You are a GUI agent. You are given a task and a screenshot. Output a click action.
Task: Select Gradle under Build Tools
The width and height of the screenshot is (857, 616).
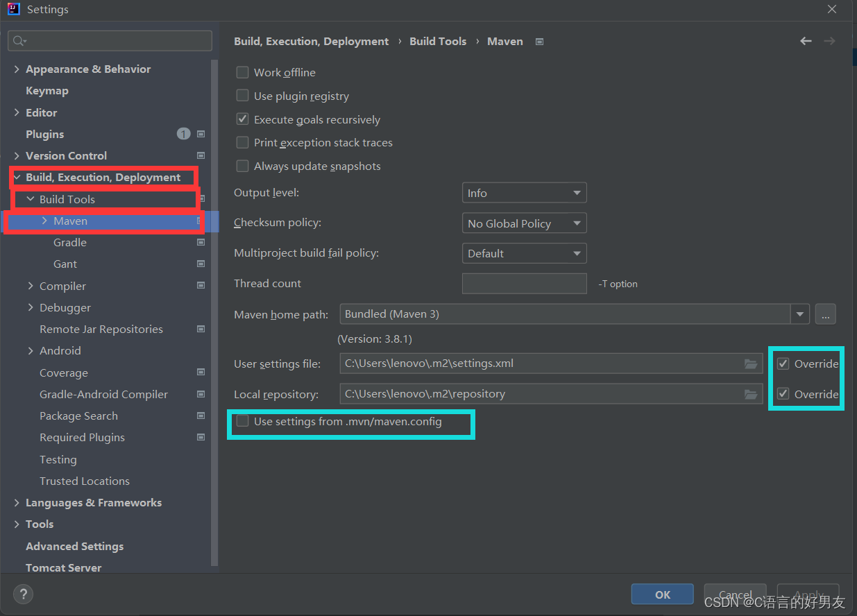[x=70, y=243]
